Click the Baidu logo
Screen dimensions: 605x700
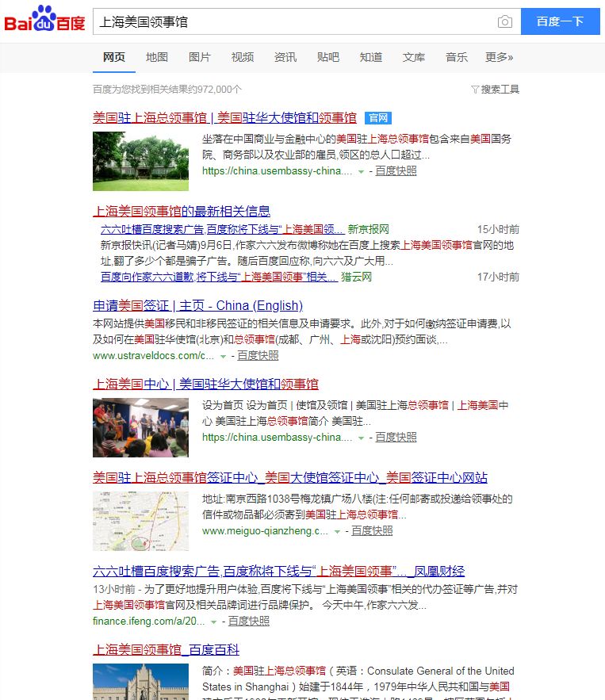tap(44, 19)
